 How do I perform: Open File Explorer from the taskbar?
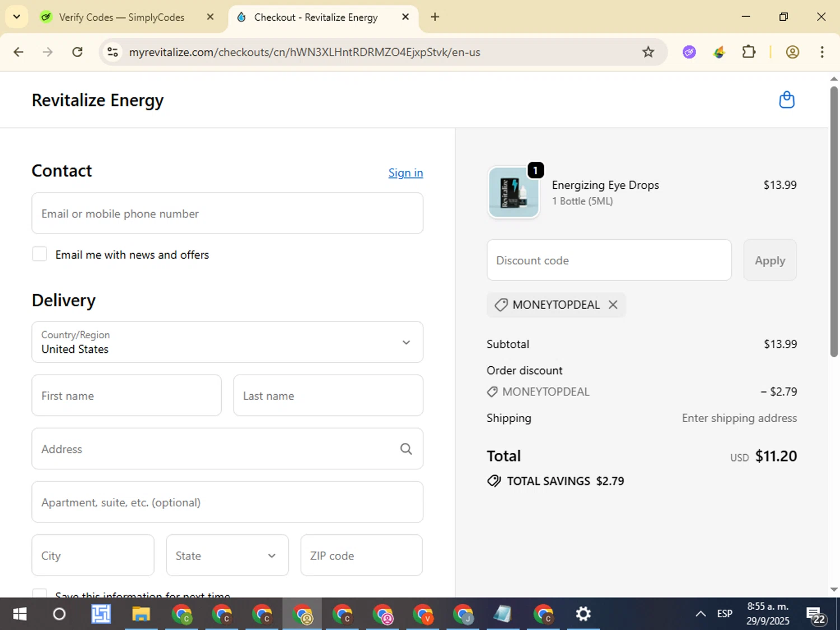[141, 614]
